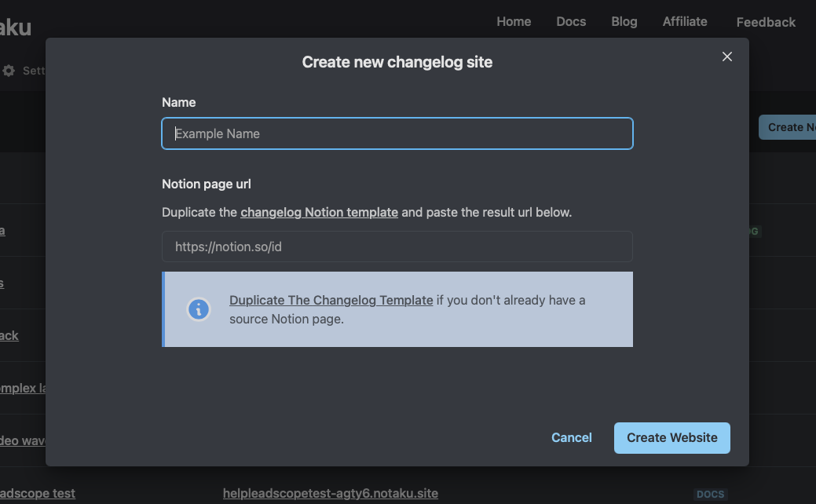
Task: Focus the Name input field
Action: tap(397, 133)
